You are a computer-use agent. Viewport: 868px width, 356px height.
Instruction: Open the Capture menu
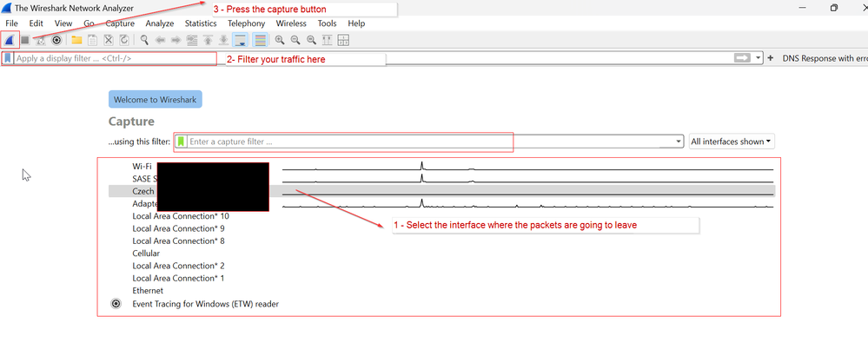(120, 23)
